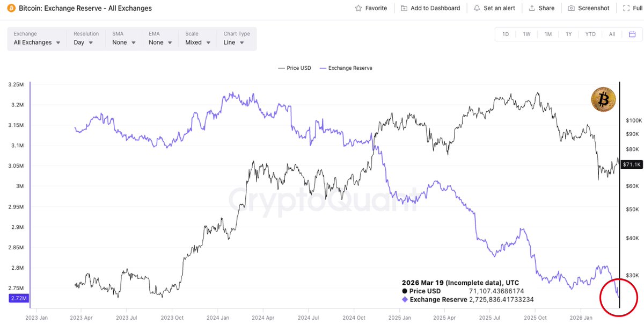Image resolution: width=644 pixels, height=324 pixels.
Task: Open the calendar date picker icon
Action: tap(632, 34)
